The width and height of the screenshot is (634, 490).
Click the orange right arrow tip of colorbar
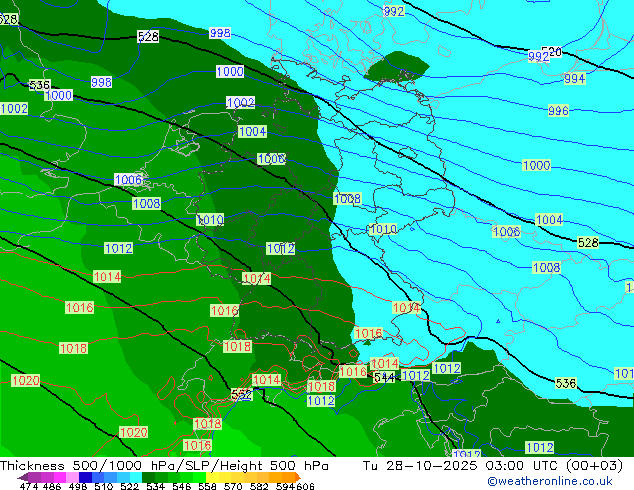[298, 477]
